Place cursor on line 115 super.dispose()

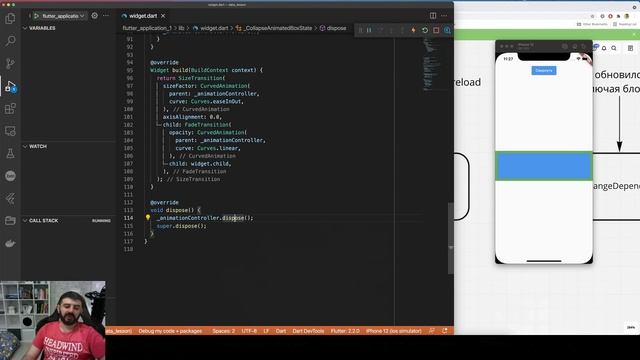click(x=182, y=226)
